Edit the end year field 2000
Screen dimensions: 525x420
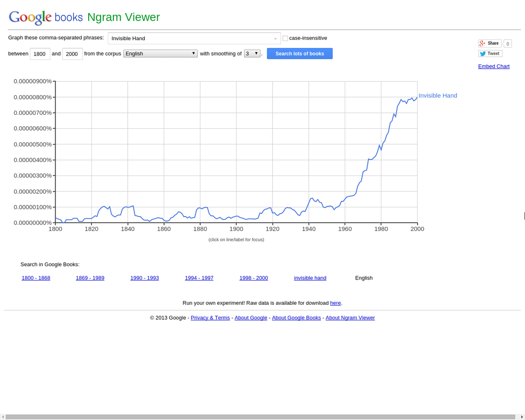[x=72, y=54]
